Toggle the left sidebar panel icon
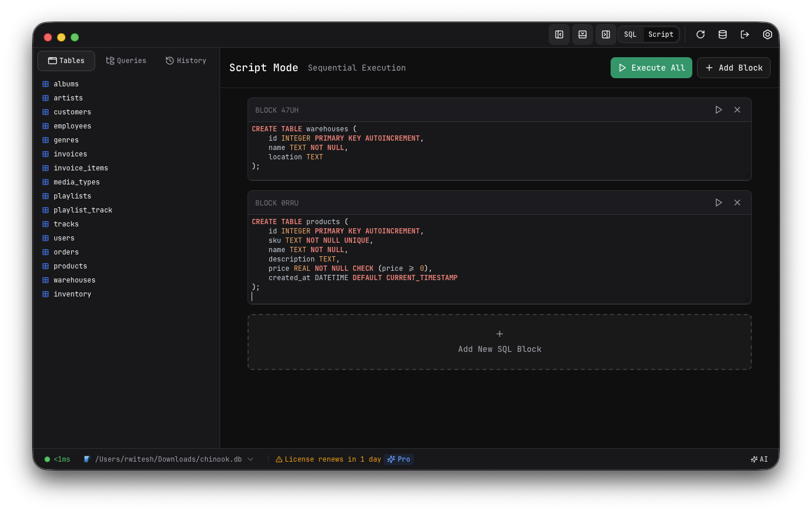Viewport: 812px width, 513px height. coord(559,34)
